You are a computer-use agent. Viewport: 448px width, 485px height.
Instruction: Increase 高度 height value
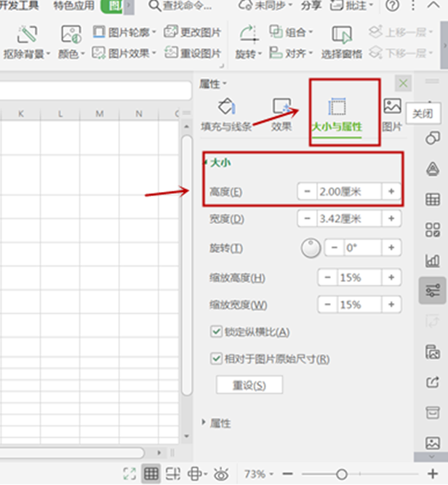(391, 191)
